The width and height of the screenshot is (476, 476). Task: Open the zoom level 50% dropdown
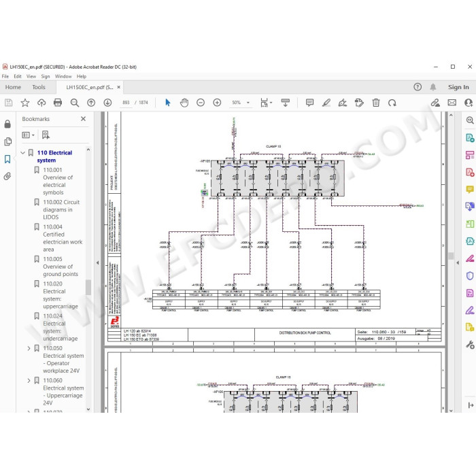pos(248,103)
